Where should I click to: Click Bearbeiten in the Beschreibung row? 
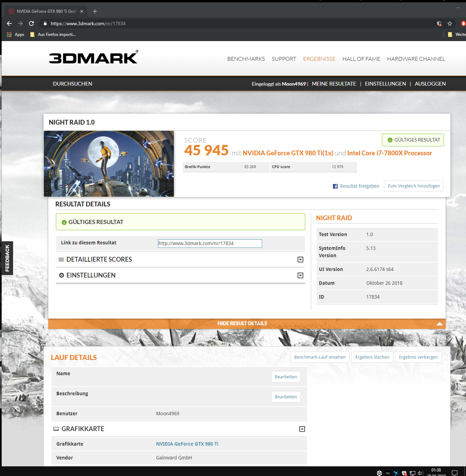click(x=286, y=397)
